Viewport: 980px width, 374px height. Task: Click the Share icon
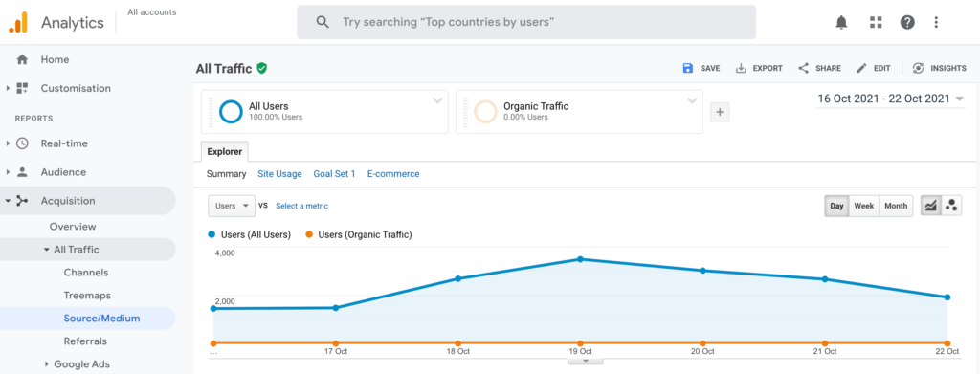pos(804,69)
